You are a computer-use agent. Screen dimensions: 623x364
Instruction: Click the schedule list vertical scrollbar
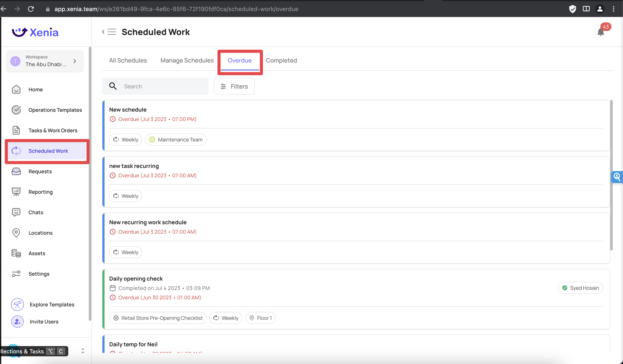coord(611,175)
